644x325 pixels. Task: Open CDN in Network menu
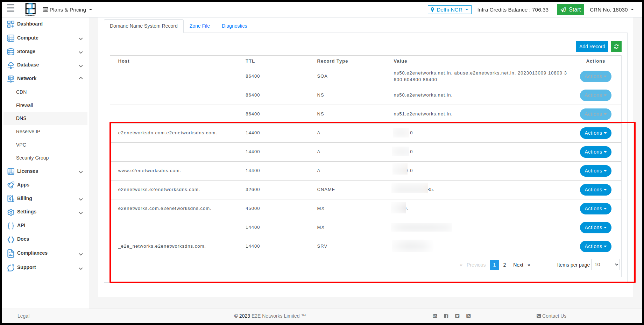pyautogui.click(x=21, y=92)
